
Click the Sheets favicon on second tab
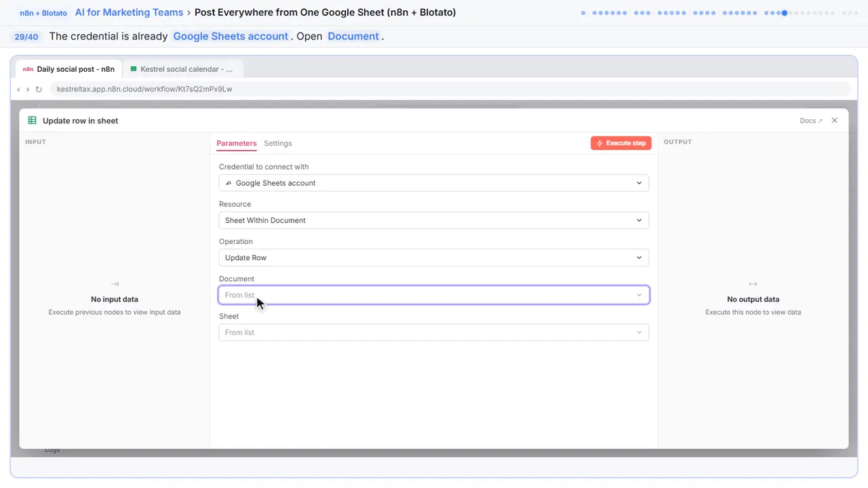click(x=134, y=69)
